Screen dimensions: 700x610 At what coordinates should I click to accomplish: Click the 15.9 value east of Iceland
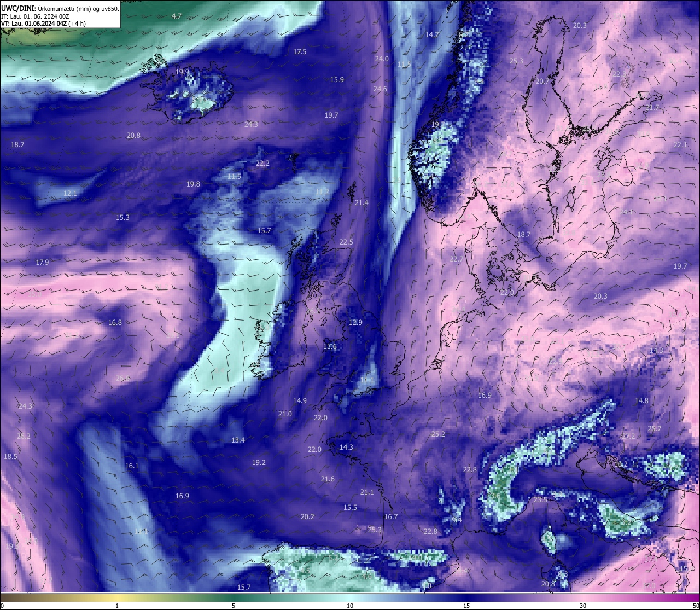coord(337,80)
